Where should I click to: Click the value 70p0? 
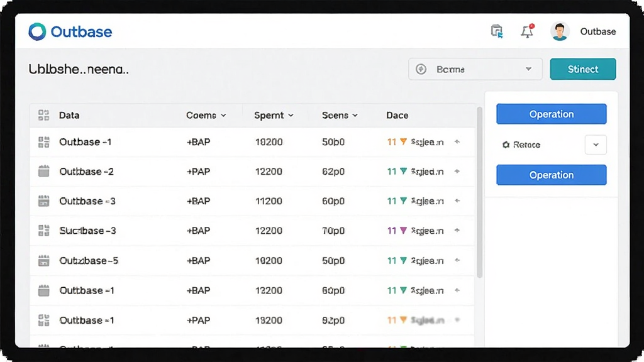(x=333, y=231)
